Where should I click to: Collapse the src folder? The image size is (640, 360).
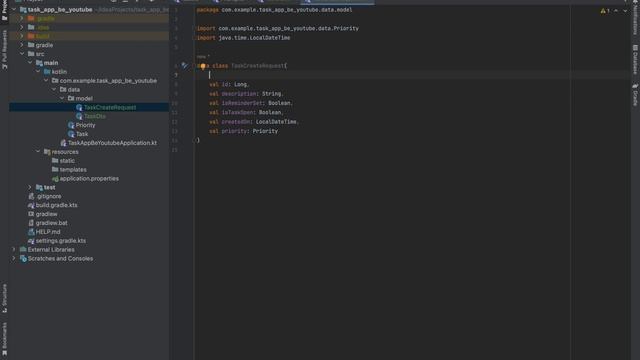(22, 54)
